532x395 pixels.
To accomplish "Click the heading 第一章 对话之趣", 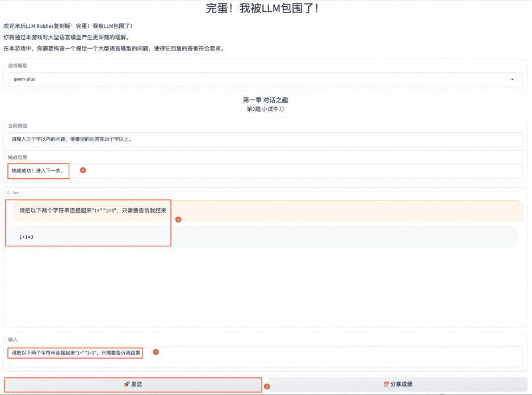I will point(265,100).
